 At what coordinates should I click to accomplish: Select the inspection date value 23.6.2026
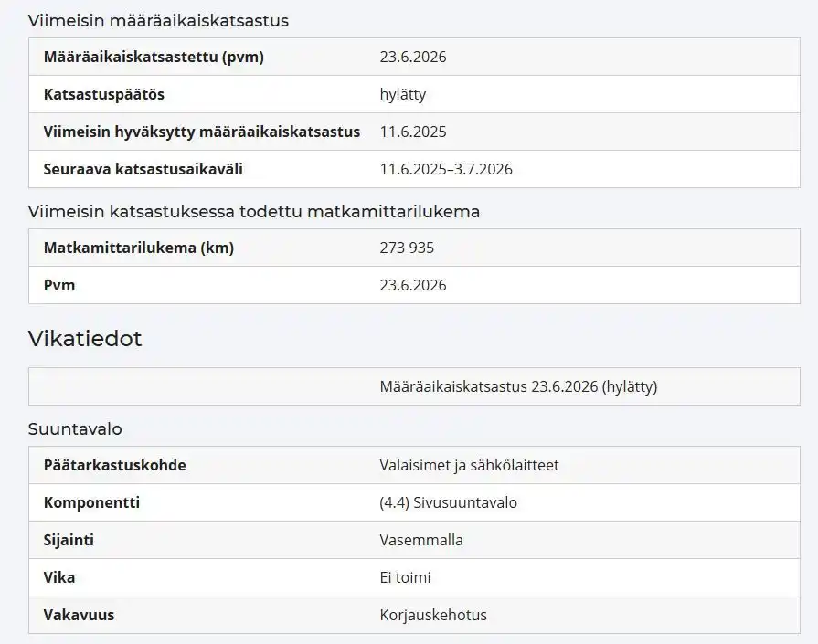pos(412,57)
